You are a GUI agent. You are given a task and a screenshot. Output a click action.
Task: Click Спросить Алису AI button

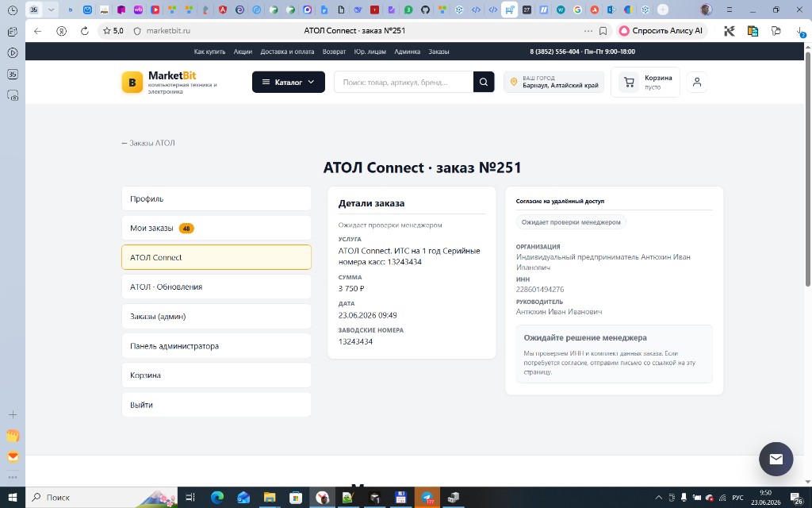[x=661, y=31]
